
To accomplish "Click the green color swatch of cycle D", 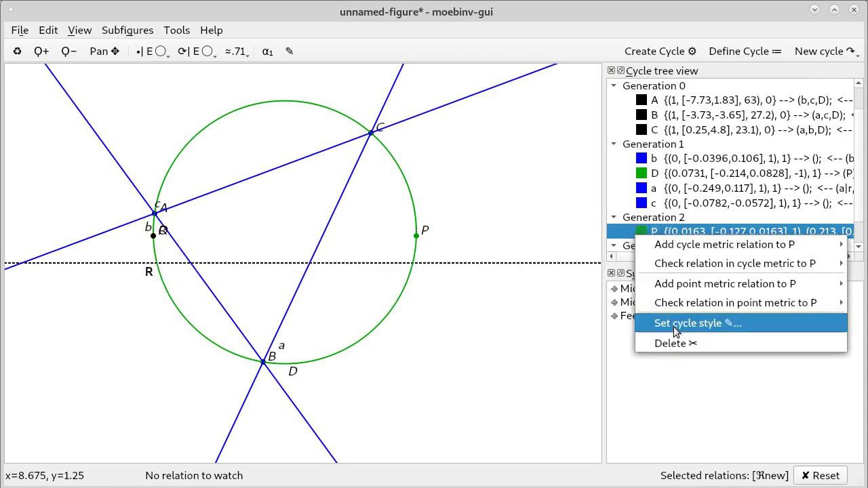I will 642,174.
